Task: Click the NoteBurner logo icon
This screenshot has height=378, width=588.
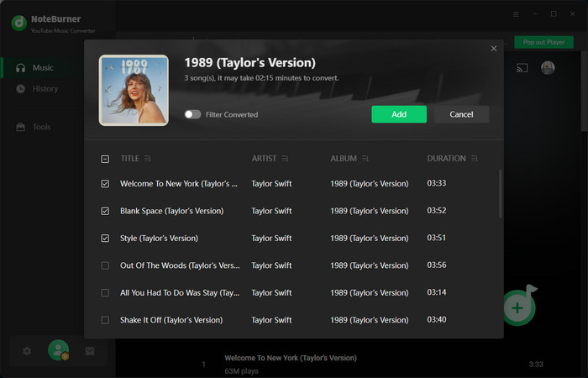Action: point(18,22)
